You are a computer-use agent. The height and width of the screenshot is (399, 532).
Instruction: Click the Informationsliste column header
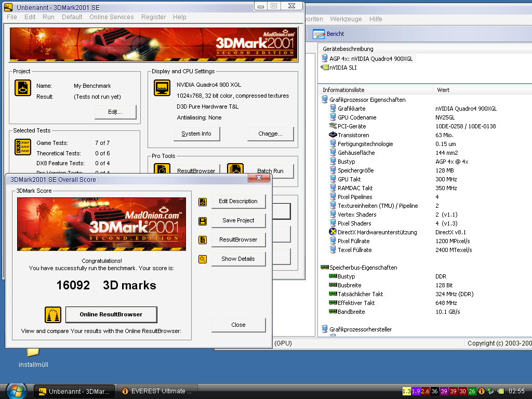coord(376,90)
